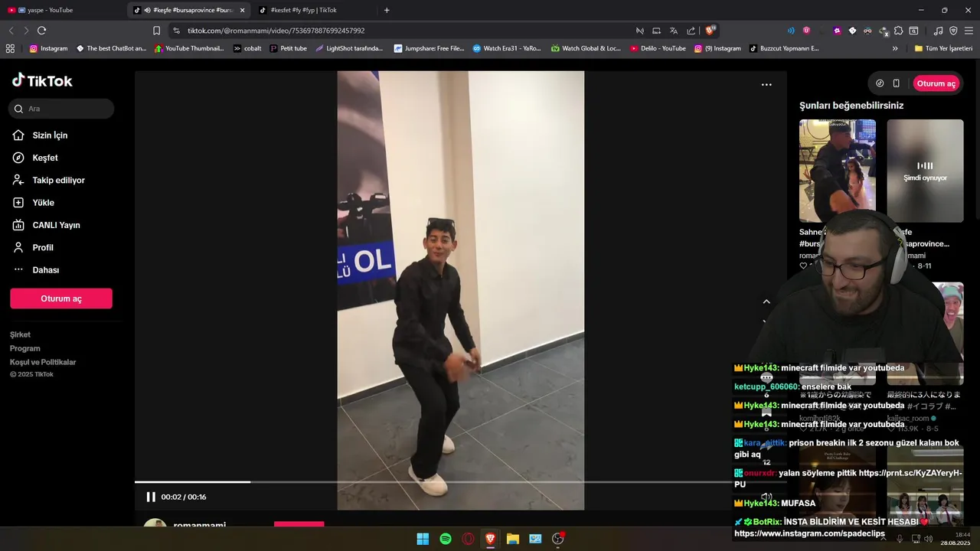Open the music note playlist icon
980x551 pixels.
[939, 31]
